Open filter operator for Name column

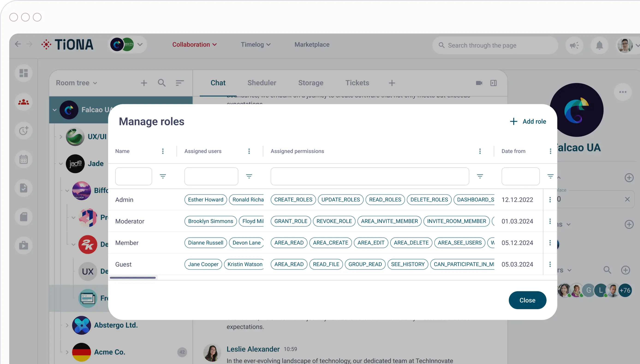click(x=163, y=176)
